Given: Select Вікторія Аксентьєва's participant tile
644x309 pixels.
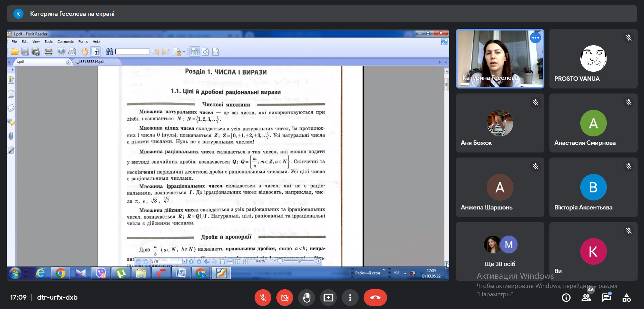Looking at the screenshot, I should tap(593, 187).
